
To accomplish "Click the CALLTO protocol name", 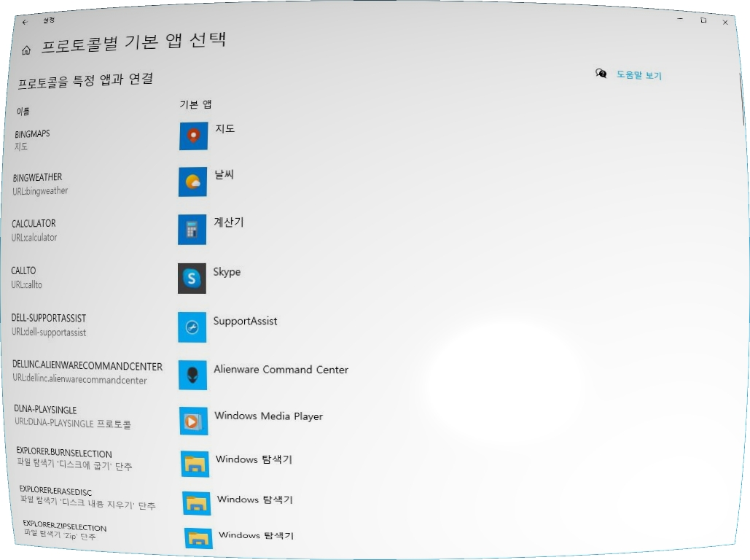I will coord(23,271).
